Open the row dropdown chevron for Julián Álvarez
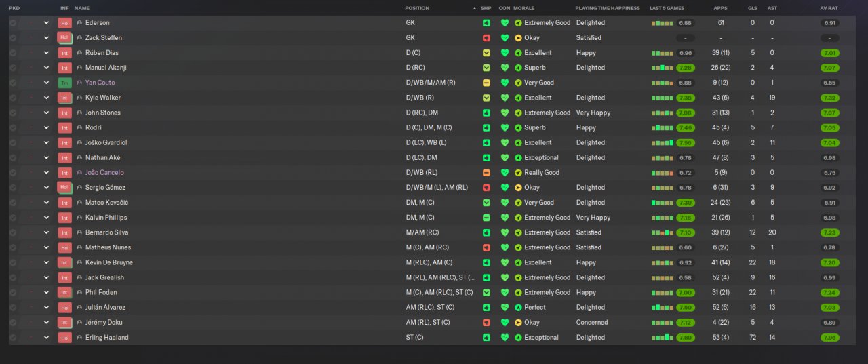Screen dimensions: 868x364 click(x=46, y=307)
